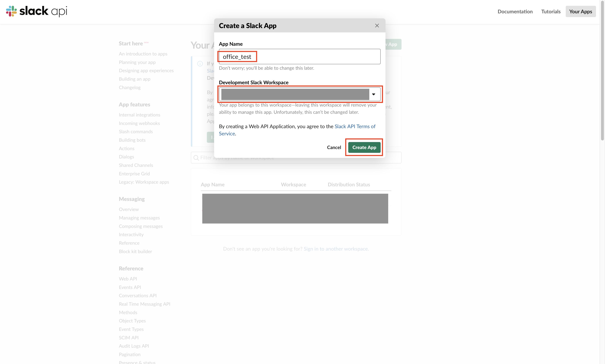Open the Dialogs sidebar link
The width and height of the screenshot is (605, 364).
(x=126, y=157)
